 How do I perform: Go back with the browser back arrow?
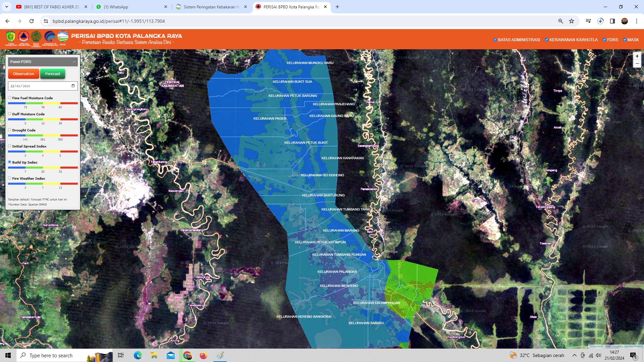[7, 21]
